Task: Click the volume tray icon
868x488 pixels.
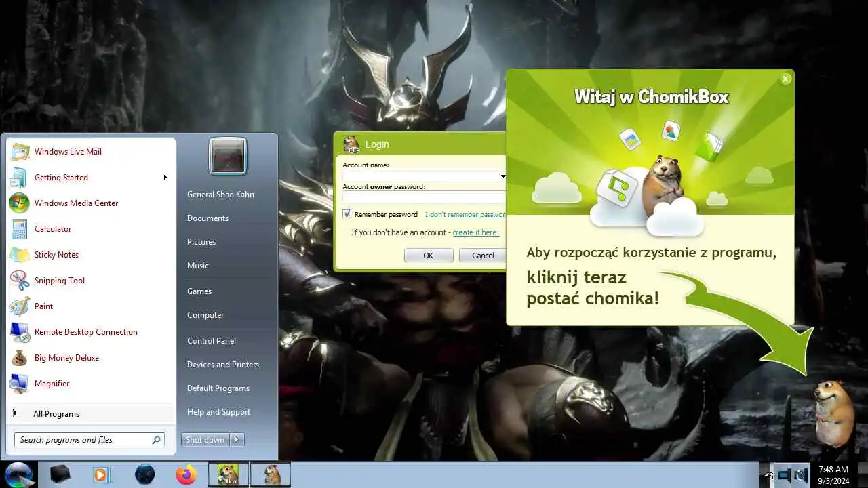Action: [x=801, y=476]
